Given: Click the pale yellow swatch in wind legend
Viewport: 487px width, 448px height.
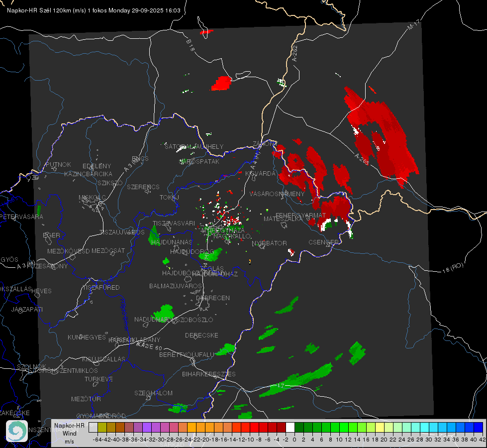Looking at the screenshot, I should pos(380,427).
